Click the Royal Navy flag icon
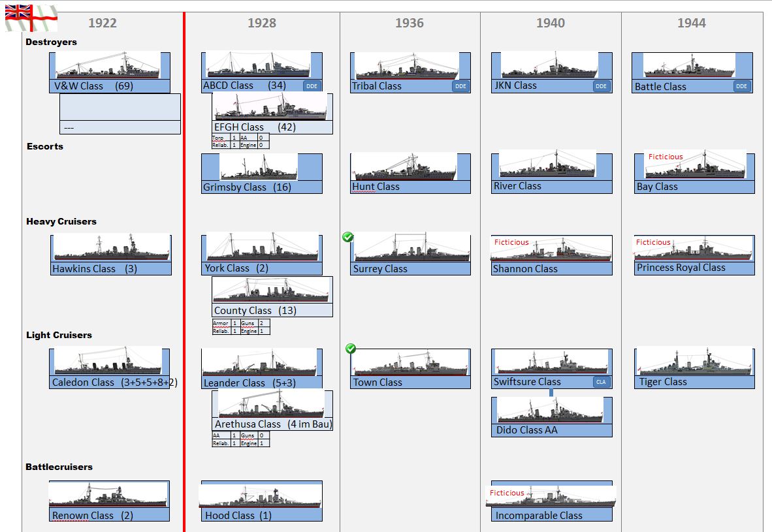Viewport: 772px width, 532px height. pyautogui.click(x=31, y=18)
